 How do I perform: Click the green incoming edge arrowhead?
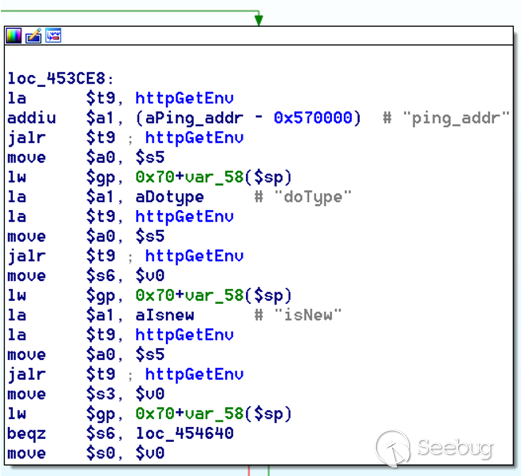(259, 20)
